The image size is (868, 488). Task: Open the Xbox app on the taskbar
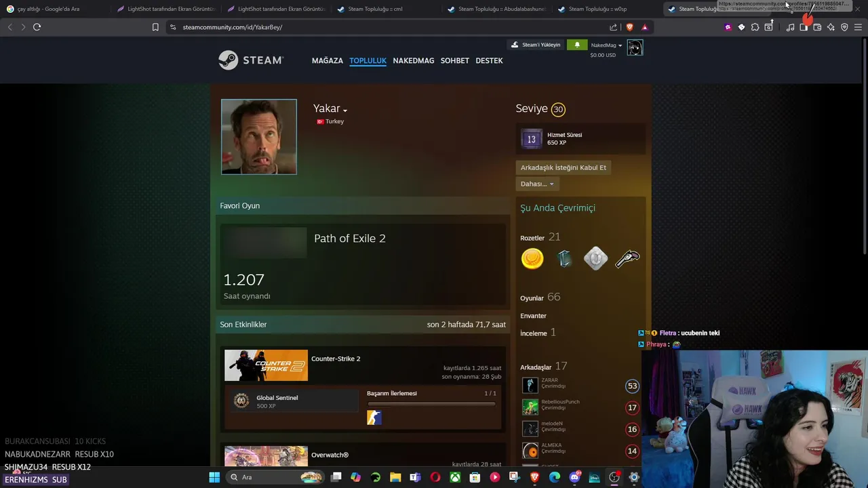tap(455, 477)
